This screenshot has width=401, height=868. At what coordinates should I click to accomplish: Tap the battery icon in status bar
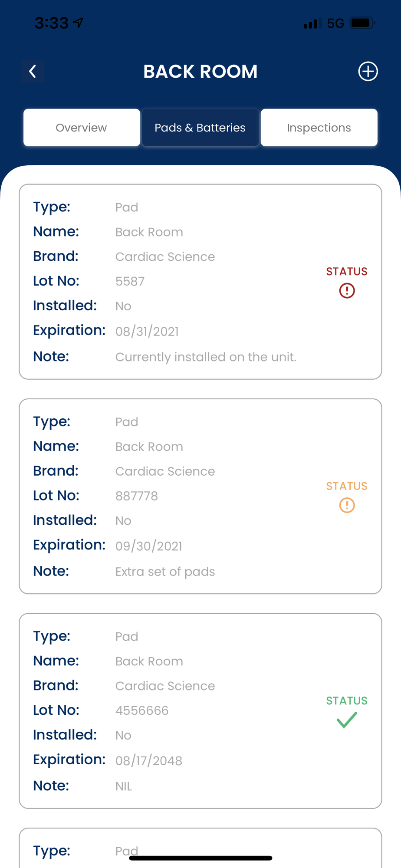point(363,23)
